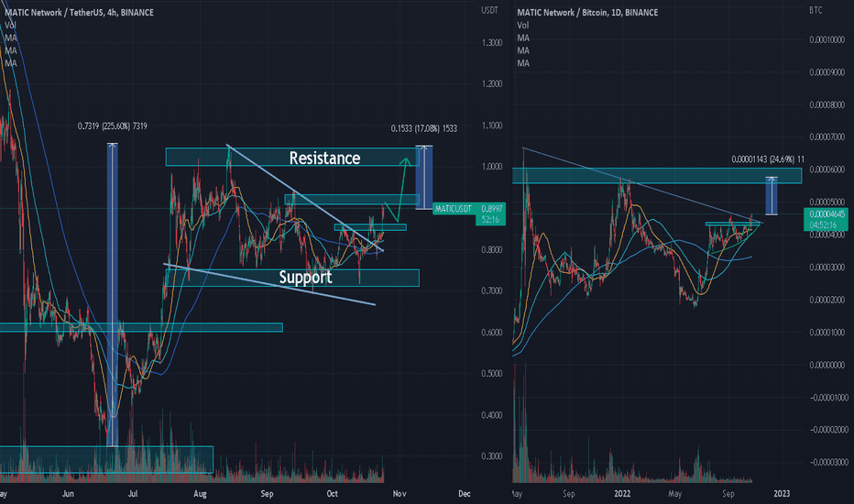This screenshot has height=504, width=854.
Task: Click 1.2000 on the USDT price scale
Action: tap(492, 84)
